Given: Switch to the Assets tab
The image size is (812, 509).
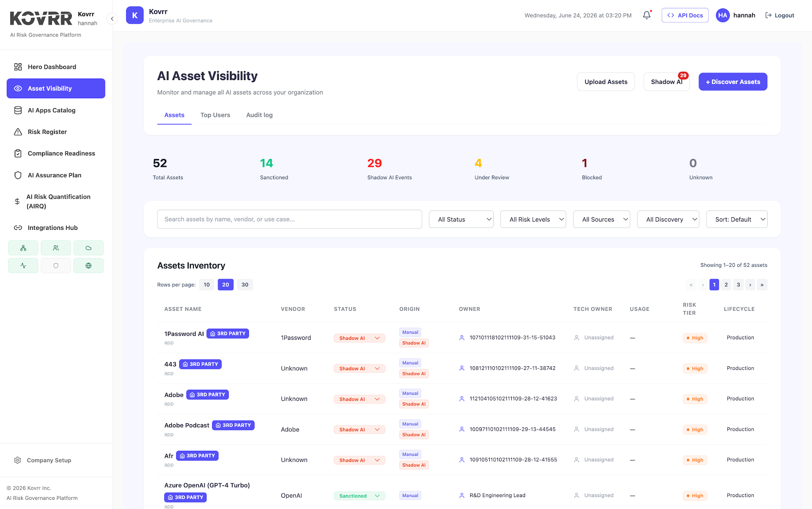Looking at the screenshot, I should pos(174,115).
